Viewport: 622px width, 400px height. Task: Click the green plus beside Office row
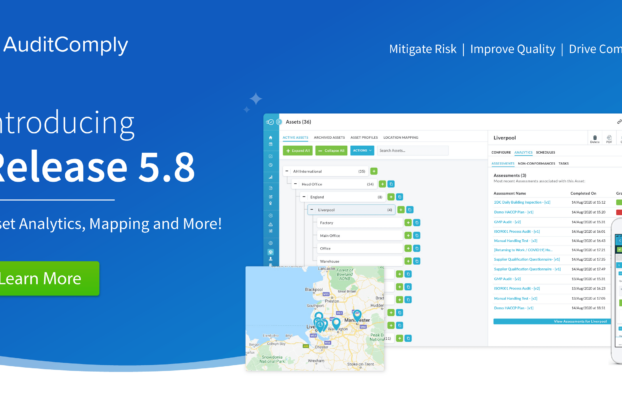(408, 248)
